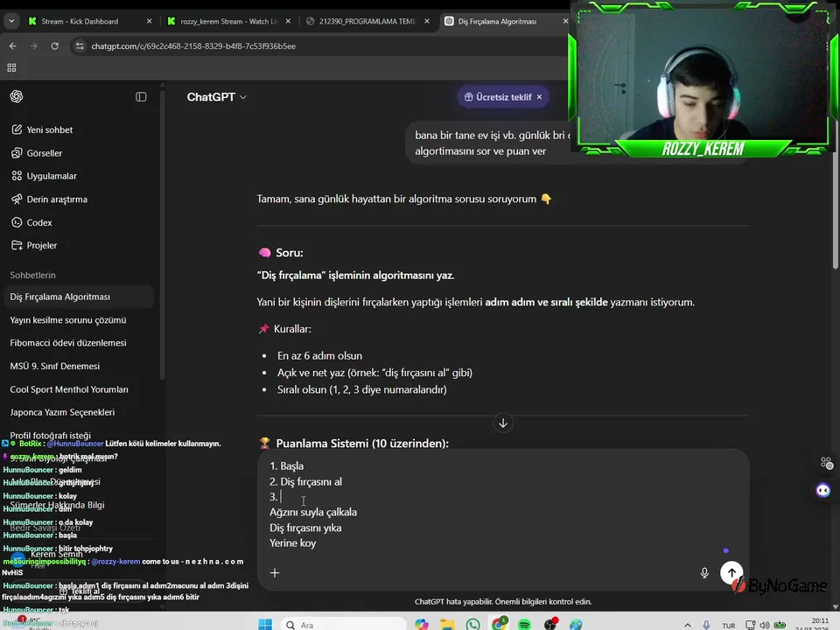
Task: Click the taskbar Ara search box
Action: (343, 625)
